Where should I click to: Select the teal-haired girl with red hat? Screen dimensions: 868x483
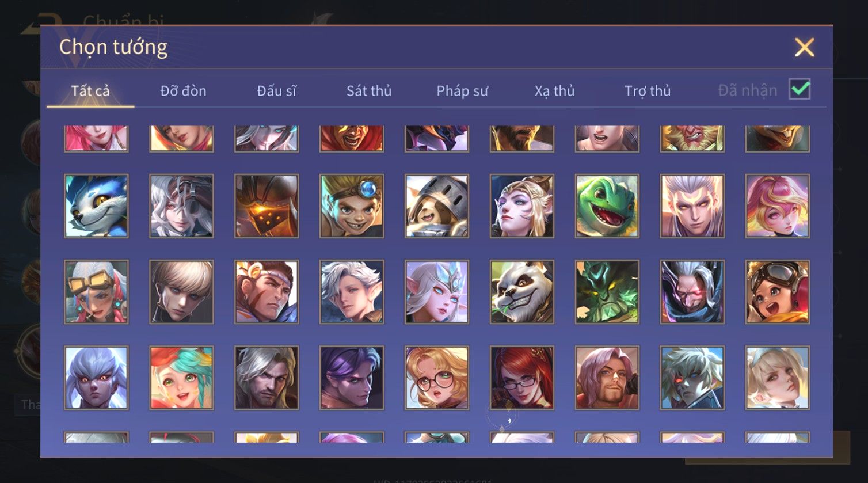pos(181,378)
